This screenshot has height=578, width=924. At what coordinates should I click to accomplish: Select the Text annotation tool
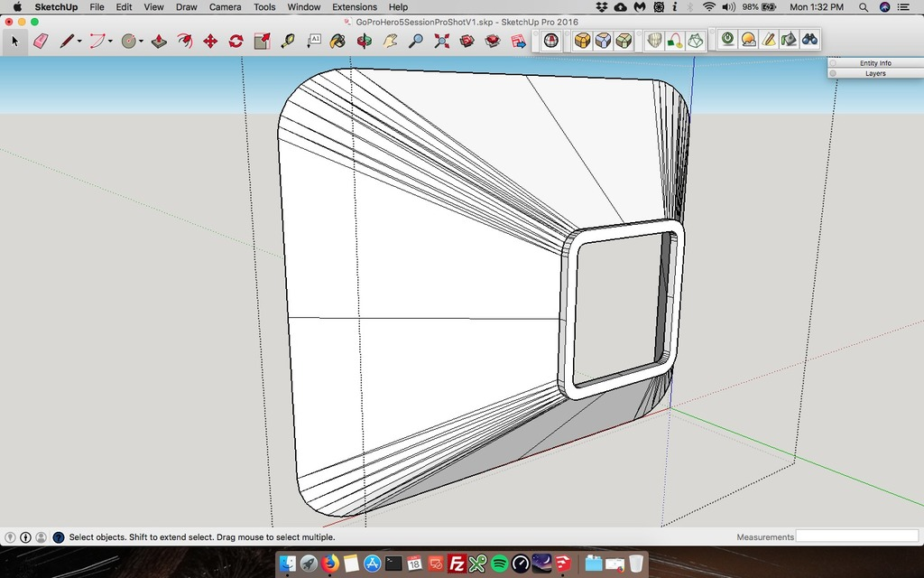(x=315, y=41)
